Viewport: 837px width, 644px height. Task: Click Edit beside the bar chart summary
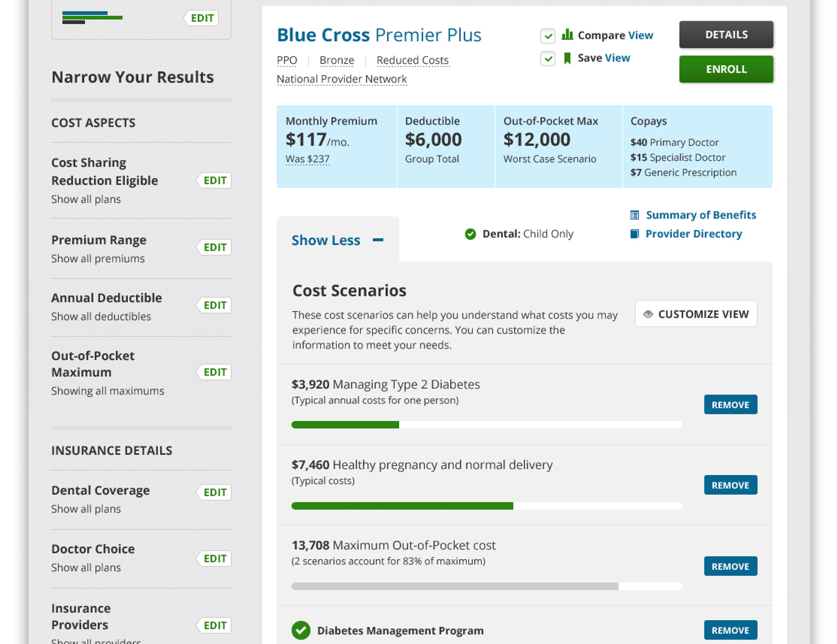[x=201, y=18]
